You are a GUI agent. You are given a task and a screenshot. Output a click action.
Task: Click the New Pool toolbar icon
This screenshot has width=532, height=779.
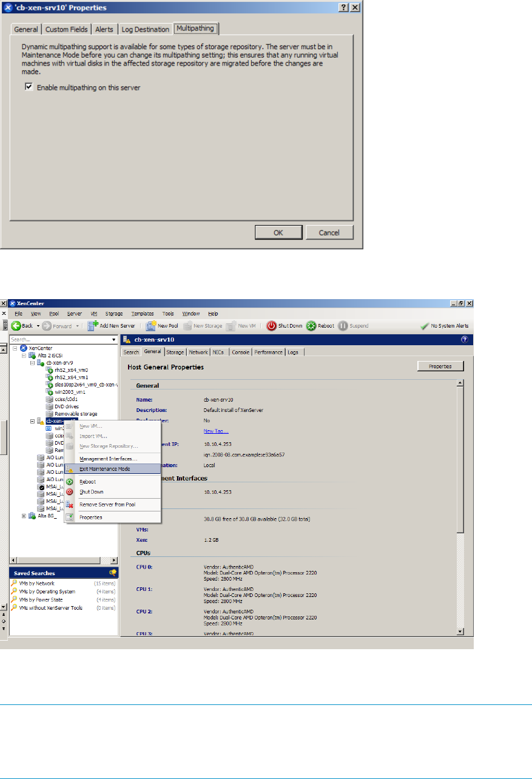pyautogui.click(x=151, y=326)
